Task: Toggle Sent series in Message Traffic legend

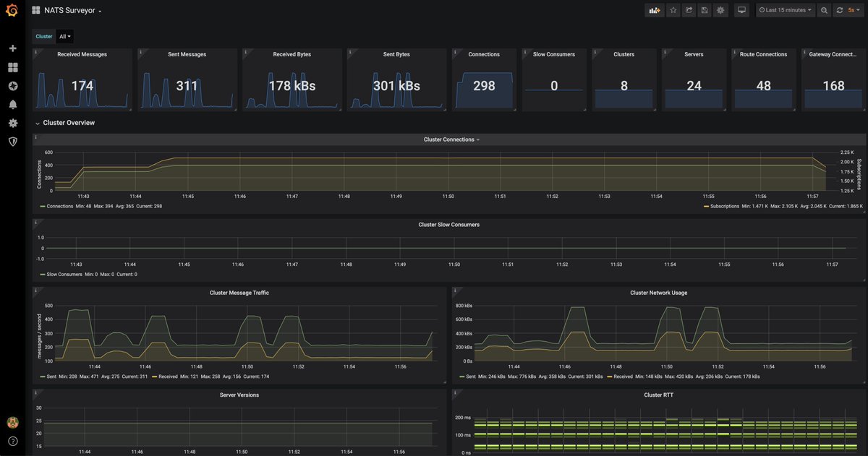Action: (x=53, y=377)
